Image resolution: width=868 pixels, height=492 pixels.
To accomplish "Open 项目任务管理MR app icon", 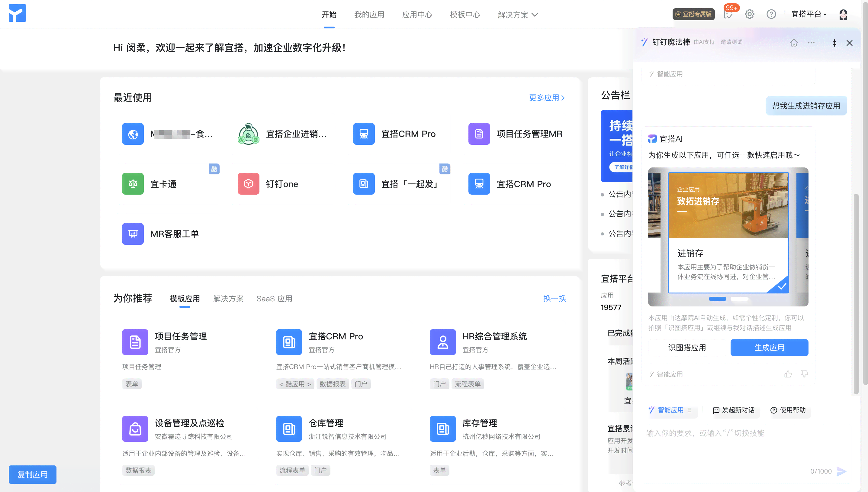I will pos(479,134).
